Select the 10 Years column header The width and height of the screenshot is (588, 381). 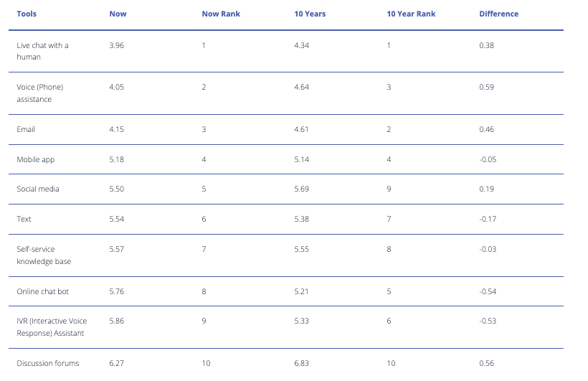point(310,14)
